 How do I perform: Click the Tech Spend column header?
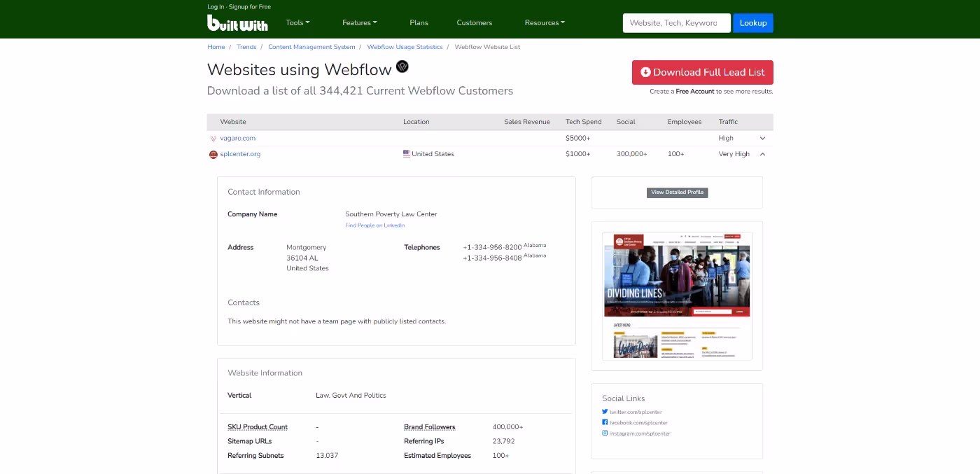(x=584, y=122)
